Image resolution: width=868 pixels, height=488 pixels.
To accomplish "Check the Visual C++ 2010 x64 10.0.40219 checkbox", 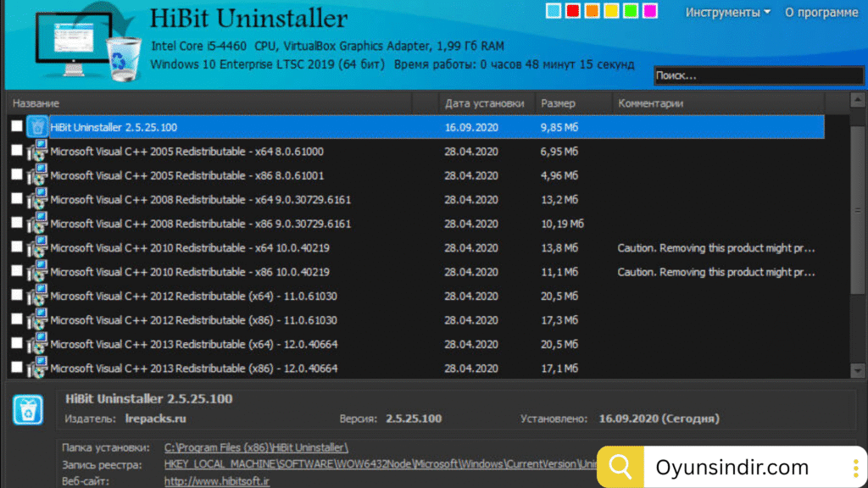I will pos(17,247).
